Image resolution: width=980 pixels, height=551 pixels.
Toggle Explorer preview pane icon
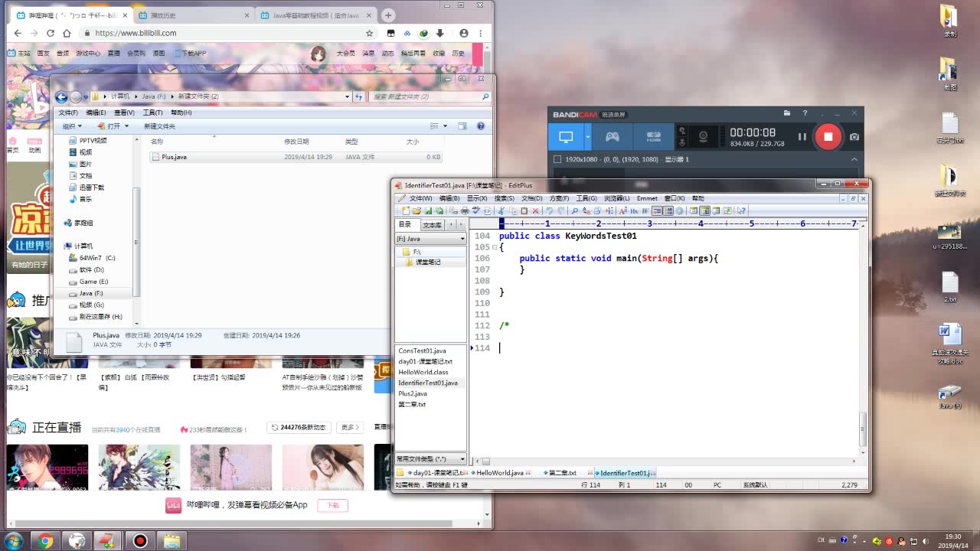462,126
